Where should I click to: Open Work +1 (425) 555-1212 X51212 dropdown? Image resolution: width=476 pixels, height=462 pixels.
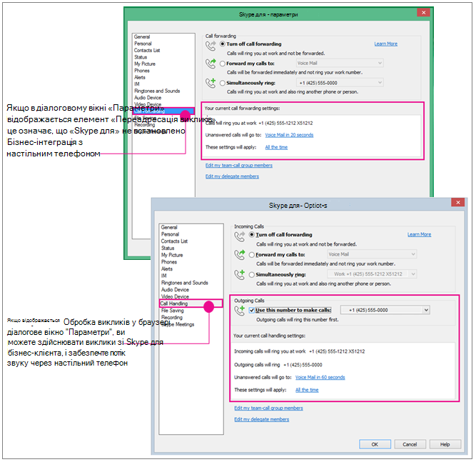pyautogui.click(x=372, y=274)
